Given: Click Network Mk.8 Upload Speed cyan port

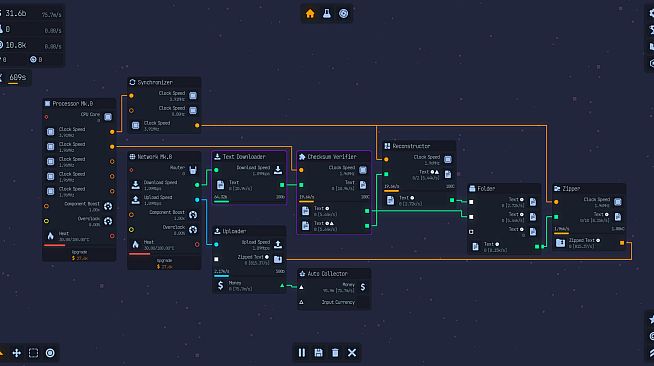Looking at the screenshot, I should click(197, 200).
